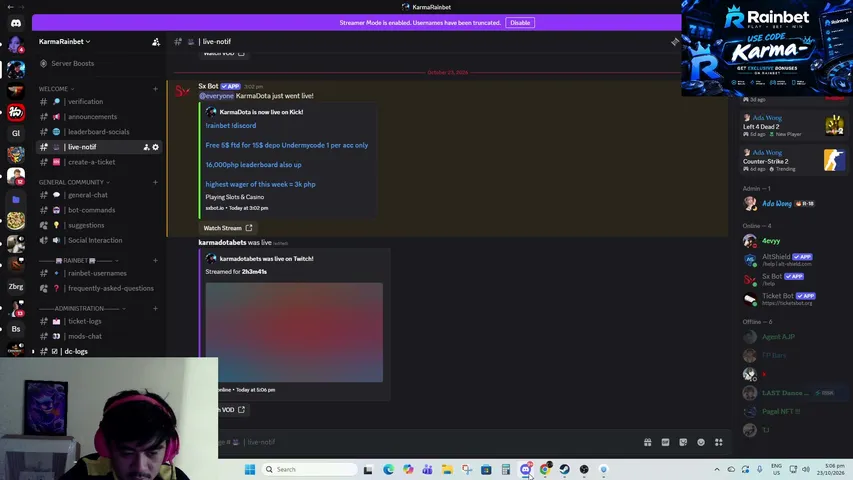
Task: Open Steam from the Windows taskbar
Action: point(564,469)
